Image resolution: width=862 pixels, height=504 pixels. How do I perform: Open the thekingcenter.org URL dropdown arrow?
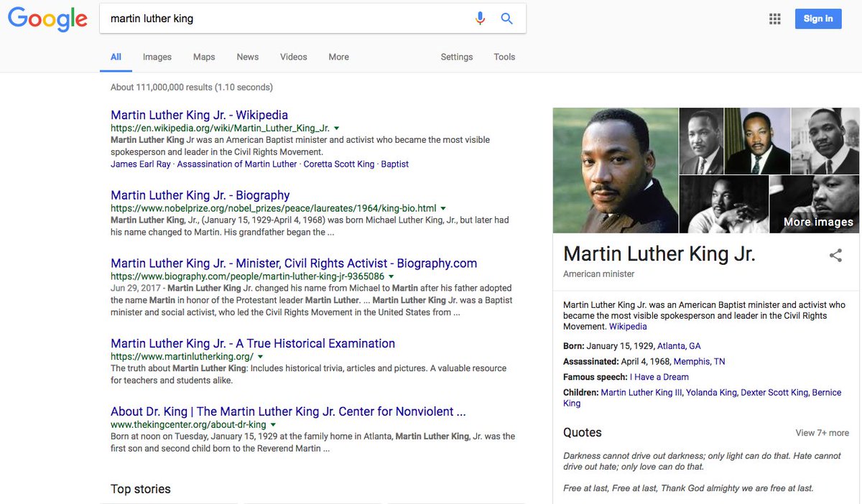274,425
